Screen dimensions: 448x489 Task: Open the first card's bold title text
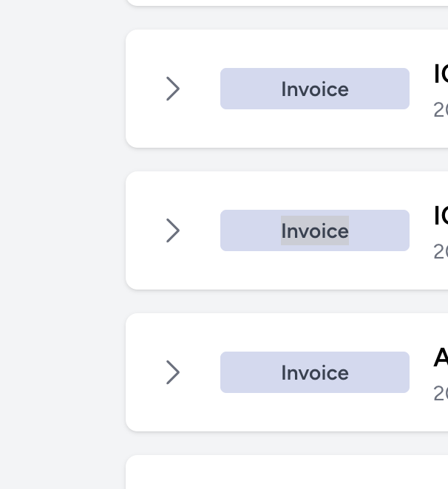441,74
